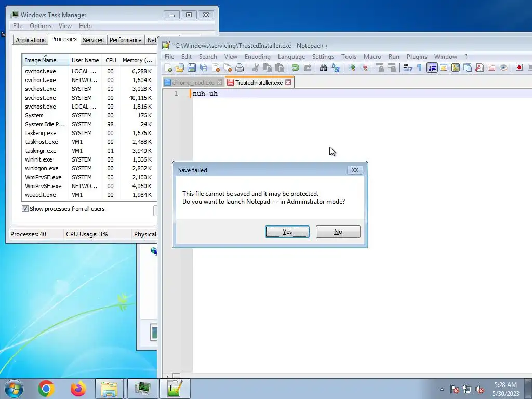
Task: Open the Document List toolbar icon
Action: 468,68
